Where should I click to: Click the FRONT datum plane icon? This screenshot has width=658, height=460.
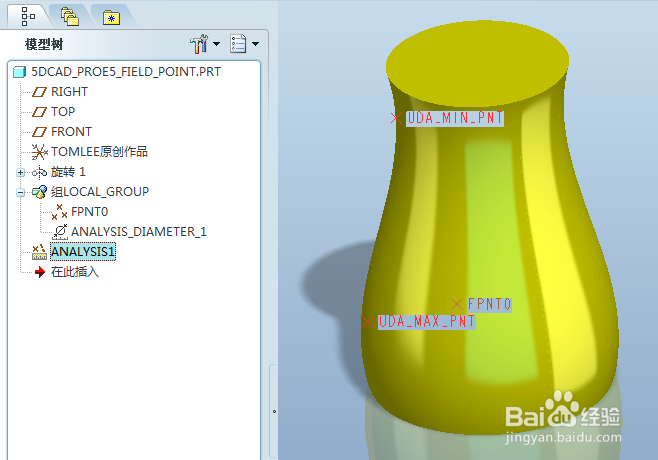(39, 132)
